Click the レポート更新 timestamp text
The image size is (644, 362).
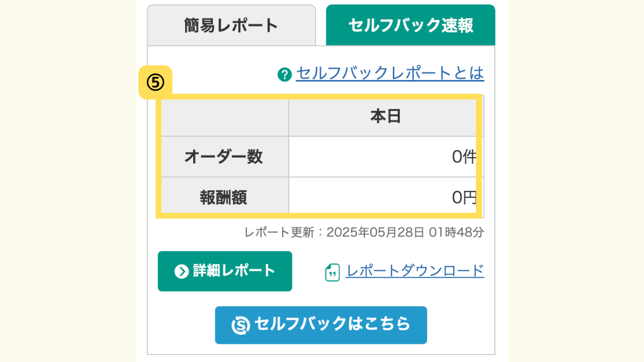[364, 233]
